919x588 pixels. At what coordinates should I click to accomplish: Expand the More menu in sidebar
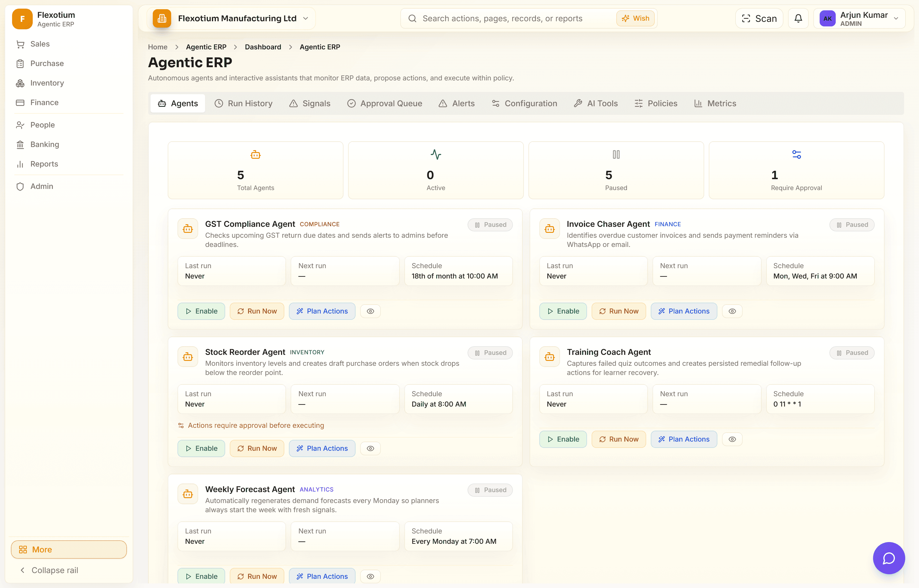(x=69, y=549)
